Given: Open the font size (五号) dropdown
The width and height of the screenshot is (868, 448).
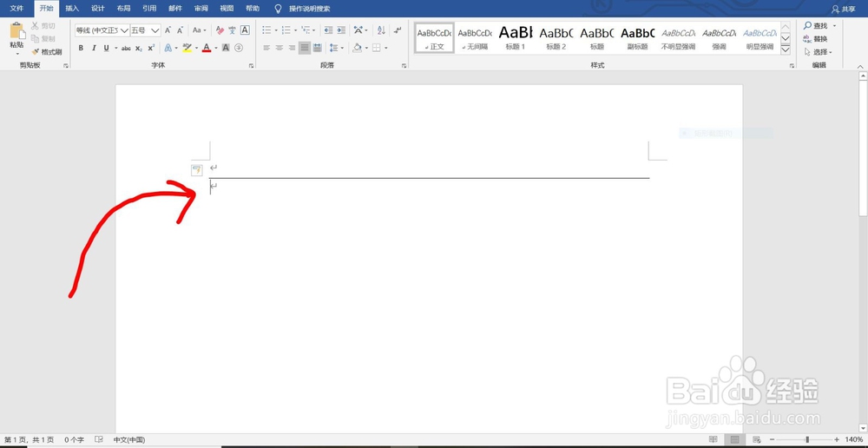Looking at the screenshot, I should (155, 30).
